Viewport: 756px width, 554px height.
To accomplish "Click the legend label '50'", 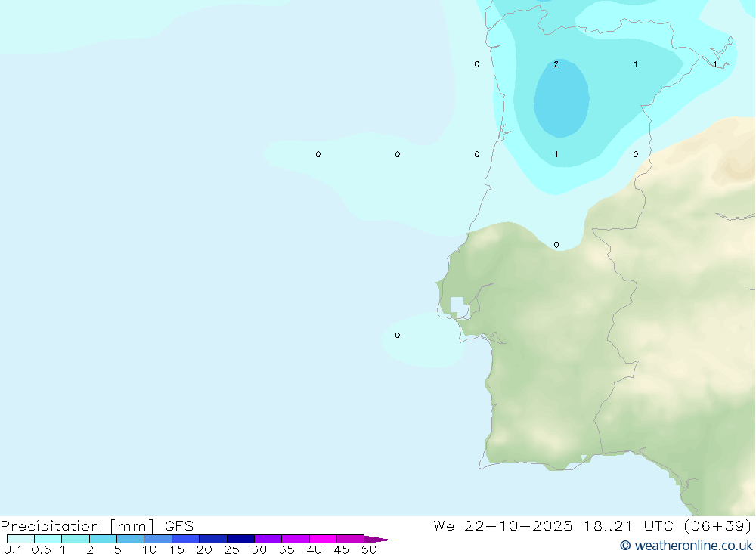I will tap(369, 549).
